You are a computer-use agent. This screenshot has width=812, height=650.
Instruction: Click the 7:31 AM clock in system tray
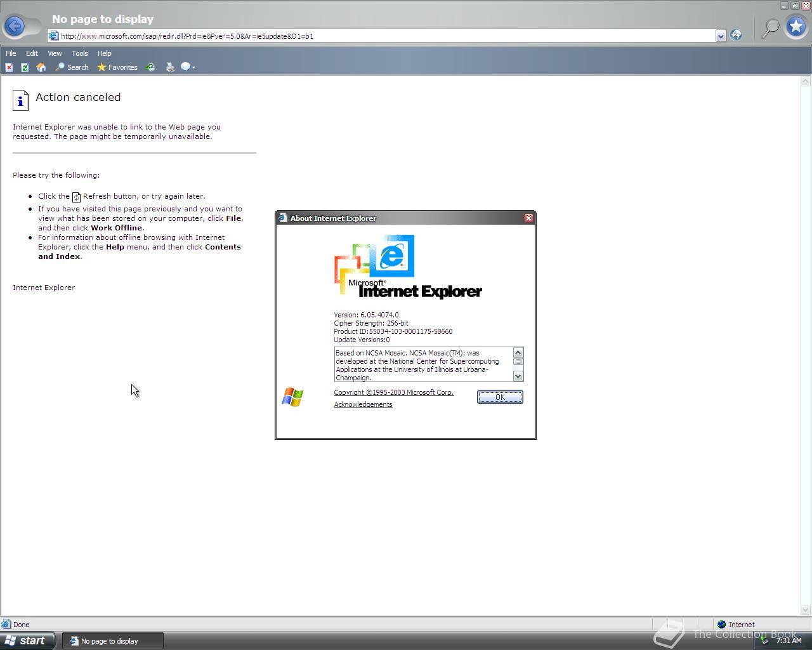click(789, 640)
